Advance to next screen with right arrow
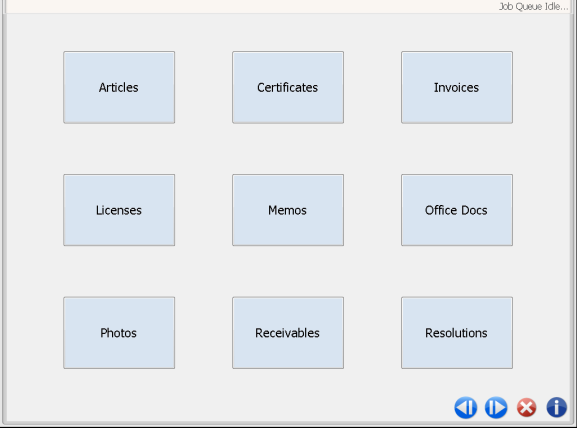This screenshot has height=428, width=577. pyautogui.click(x=496, y=408)
